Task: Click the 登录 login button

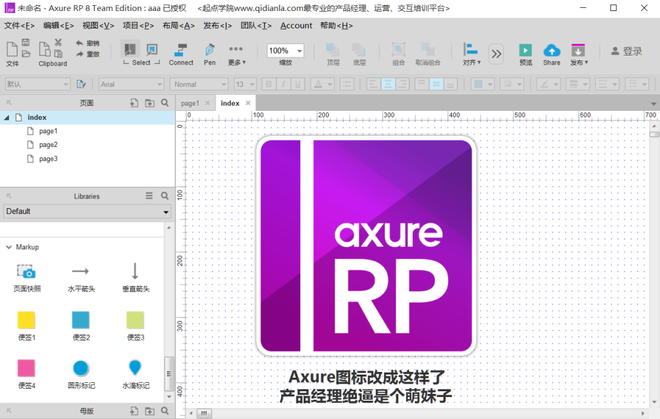Action: tap(626, 51)
